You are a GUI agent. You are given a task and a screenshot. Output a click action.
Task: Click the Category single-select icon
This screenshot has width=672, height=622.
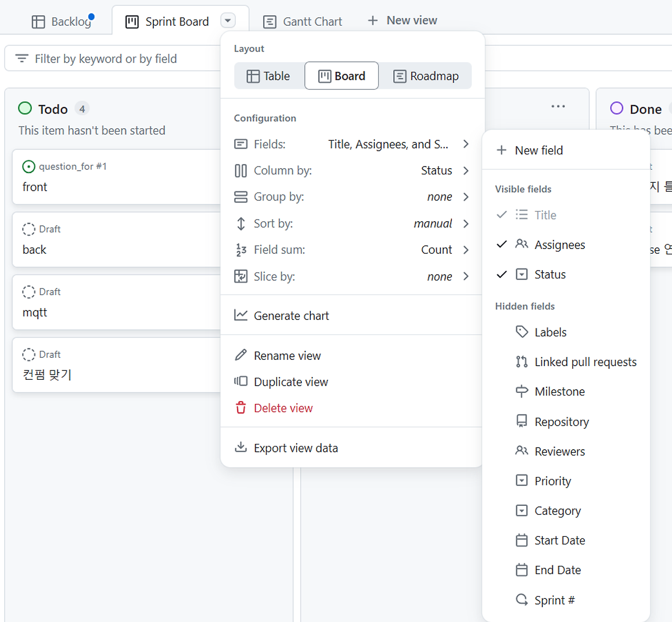(522, 510)
